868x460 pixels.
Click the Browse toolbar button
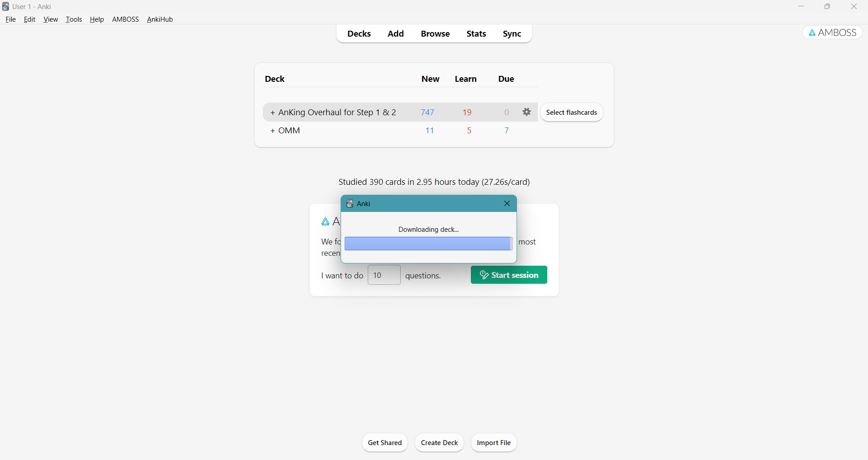[x=435, y=34]
